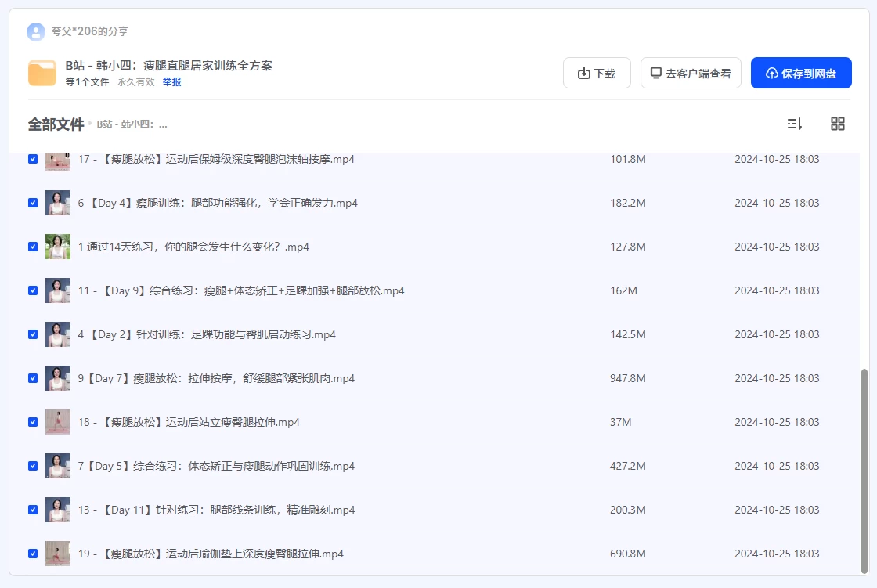Open 9【Day 7】瘦腿放松 video file
The width and height of the screenshot is (877, 588).
(216, 378)
